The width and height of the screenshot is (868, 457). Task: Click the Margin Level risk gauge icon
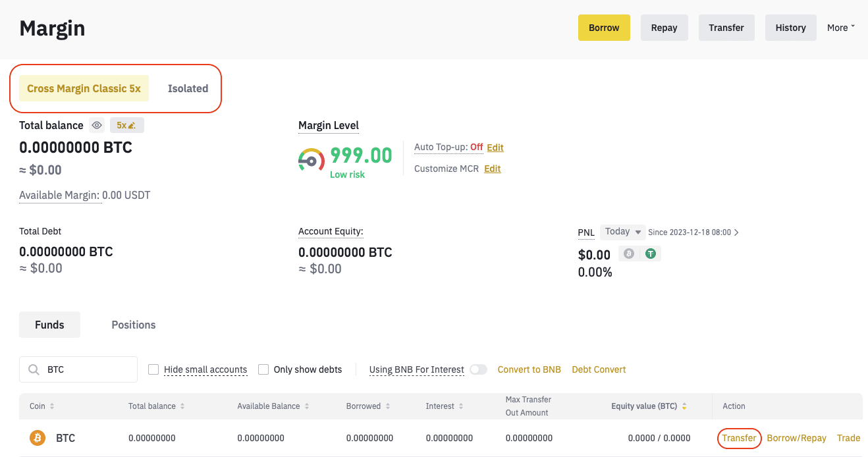[x=311, y=160]
